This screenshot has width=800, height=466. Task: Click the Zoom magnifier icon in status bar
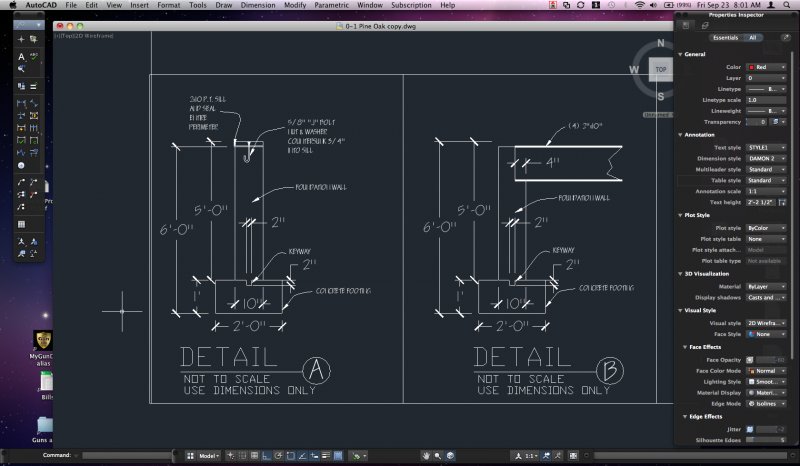click(x=439, y=455)
